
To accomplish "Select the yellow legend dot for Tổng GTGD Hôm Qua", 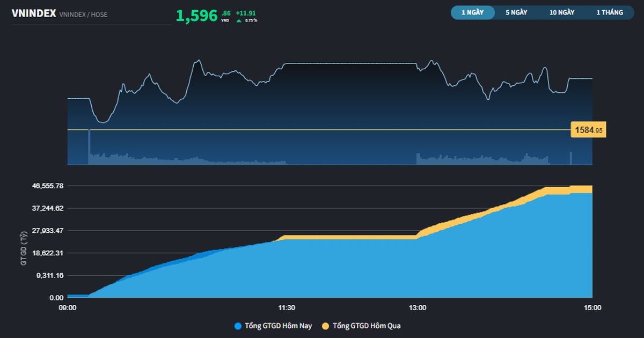I will tap(326, 326).
